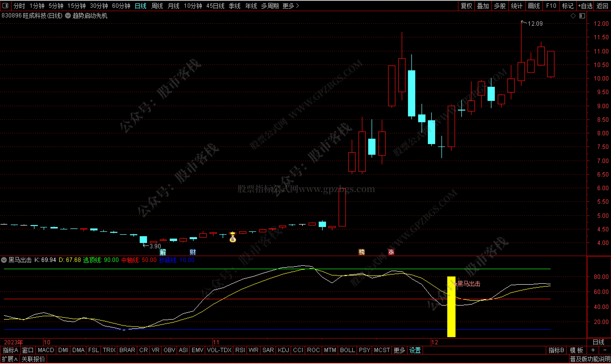Open 多周期 multi-period view
The image size is (611, 364).
tap(270, 6)
